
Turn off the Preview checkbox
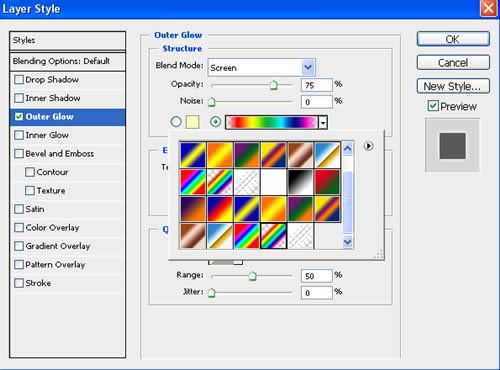(x=433, y=106)
